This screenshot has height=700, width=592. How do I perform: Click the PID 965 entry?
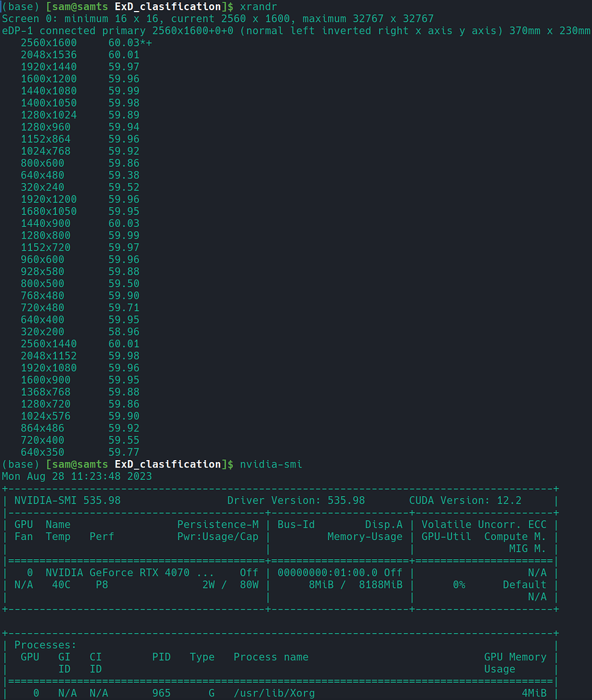[161, 693]
